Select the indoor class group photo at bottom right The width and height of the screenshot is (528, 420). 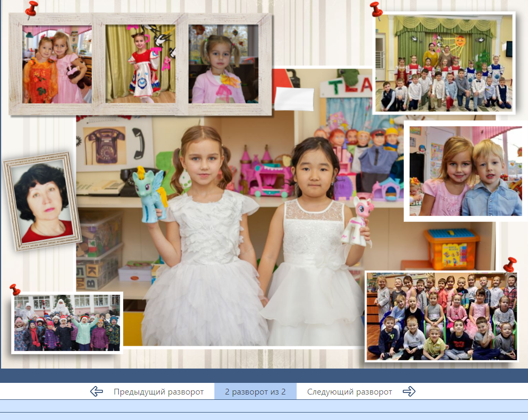pos(442,316)
